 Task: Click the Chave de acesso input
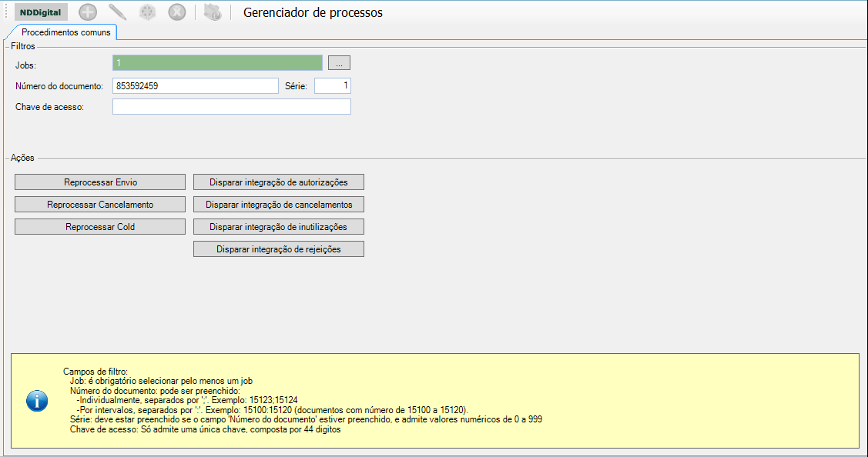[x=231, y=107]
